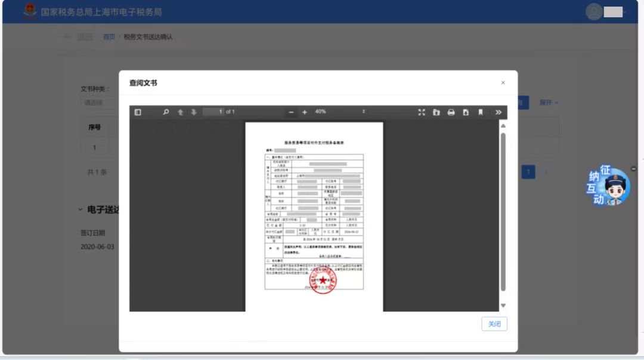Download the PDF document
Viewport: 644px width, 360px height.
[x=466, y=112]
